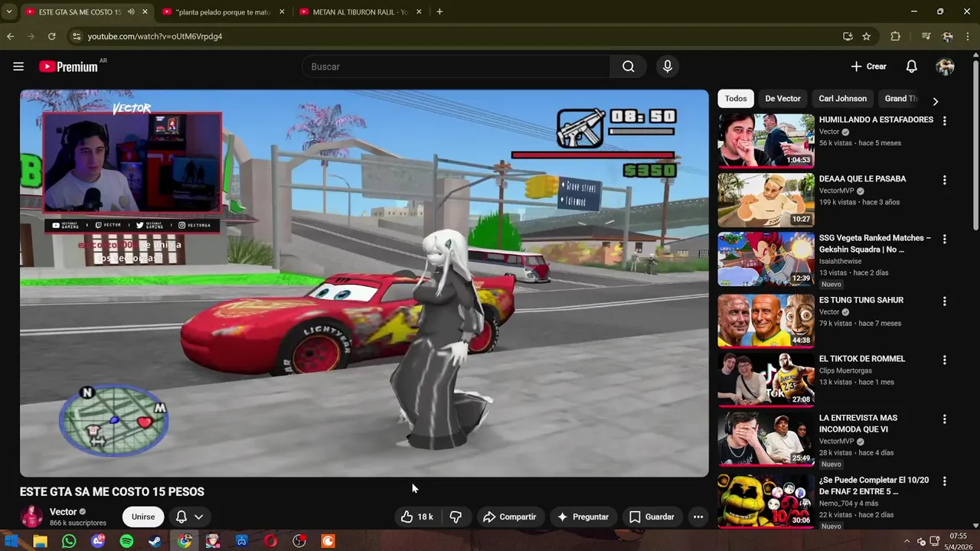The width and height of the screenshot is (980, 551).
Task: Bookmark this page with star icon
Action: pyautogui.click(x=866, y=36)
